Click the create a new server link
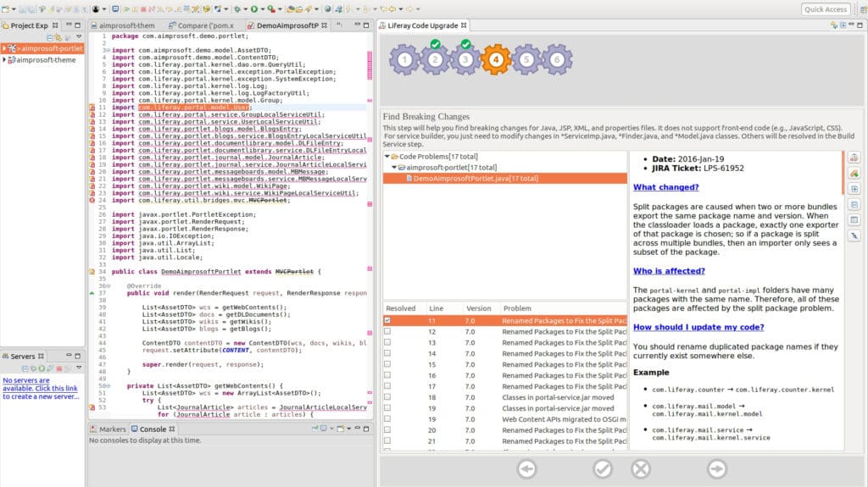Screen dimensions: 868x487 (x=41, y=389)
